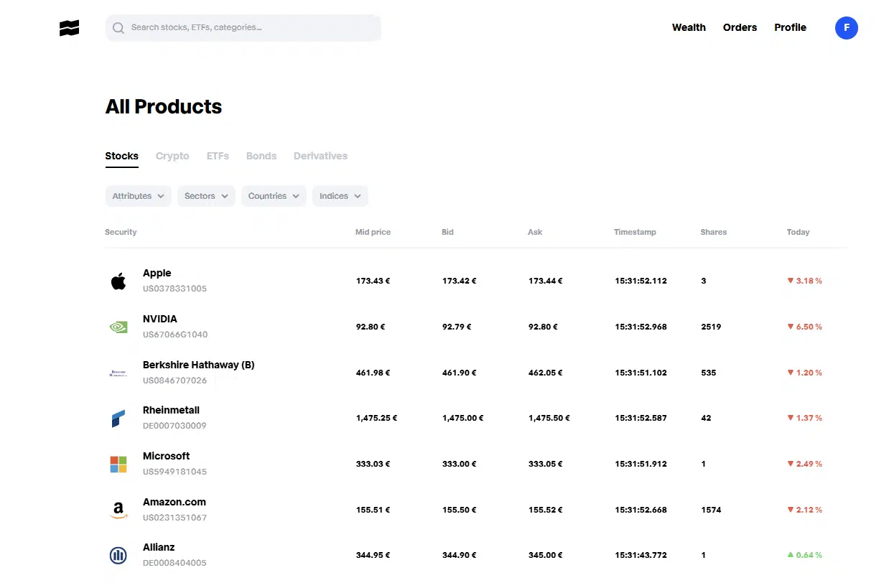Click the Scalable Capital logo icon
Image resolution: width=889 pixels, height=588 pixels.
click(x=70, y=28)
